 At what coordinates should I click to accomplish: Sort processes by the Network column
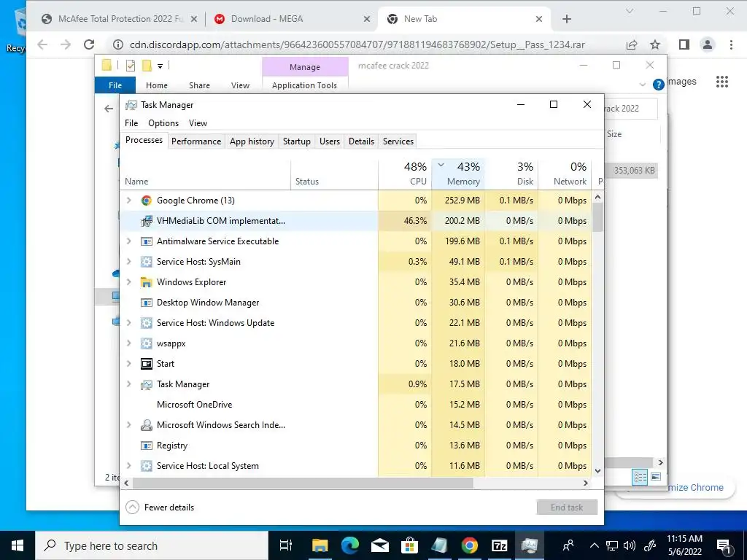[565, 174]
